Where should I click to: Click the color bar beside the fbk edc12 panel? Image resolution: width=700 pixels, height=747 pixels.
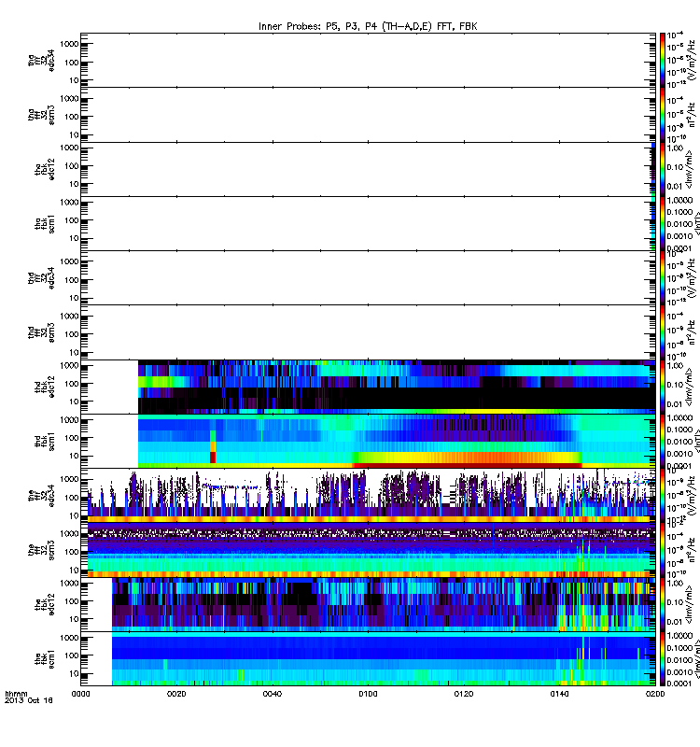pos(663,604)
